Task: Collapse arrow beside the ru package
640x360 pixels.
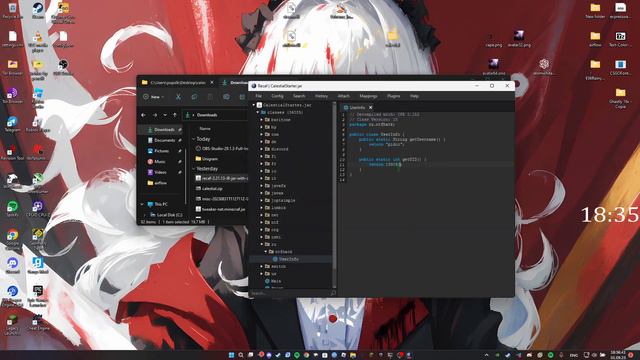Action: pyautogui.click(x=262, y=244)
